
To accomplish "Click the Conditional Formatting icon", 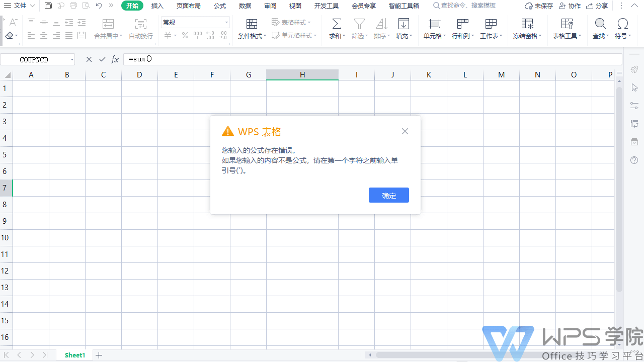I will click(252, 24).
